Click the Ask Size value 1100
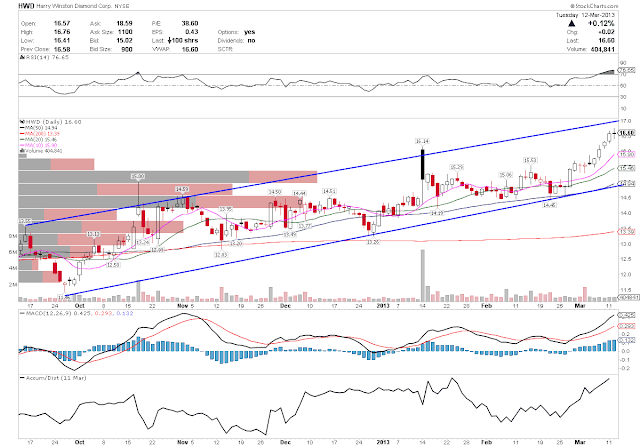Screen dimensions: 640x447 tap(125, 32)
